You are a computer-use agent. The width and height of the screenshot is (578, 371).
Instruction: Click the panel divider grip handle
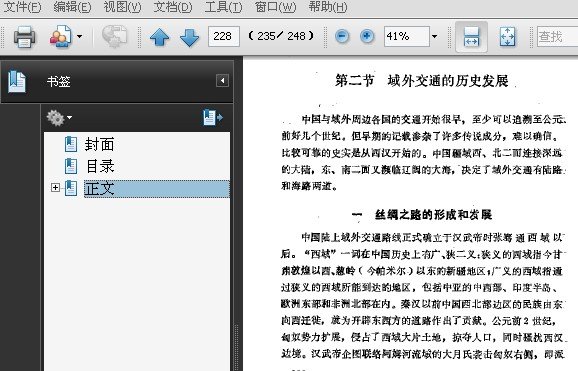pos(237,347)
